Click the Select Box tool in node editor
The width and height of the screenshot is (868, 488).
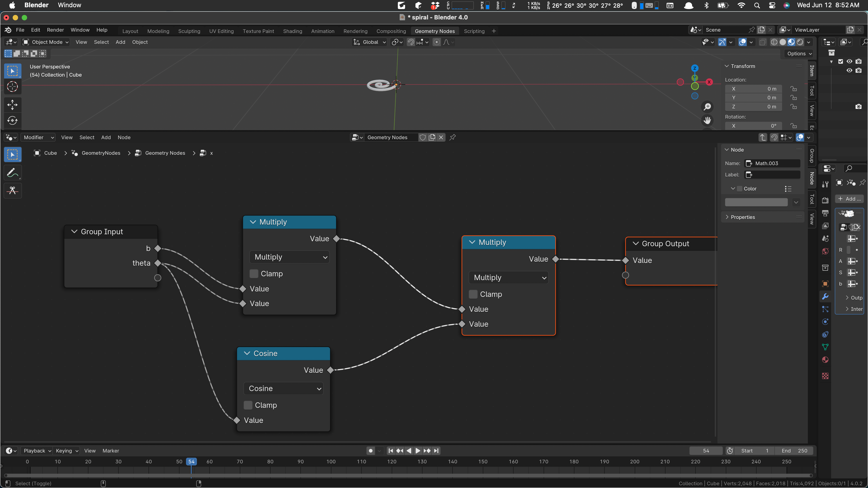12,155
